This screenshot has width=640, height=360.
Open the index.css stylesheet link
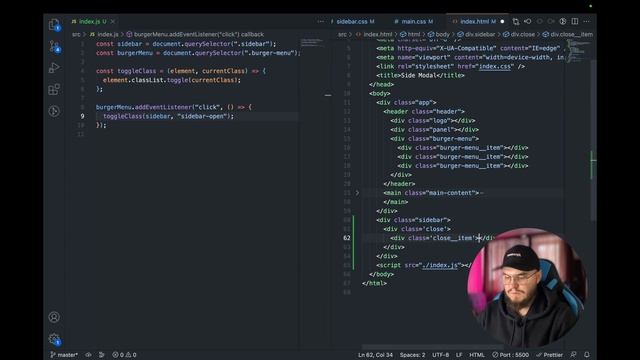point(495,67)
